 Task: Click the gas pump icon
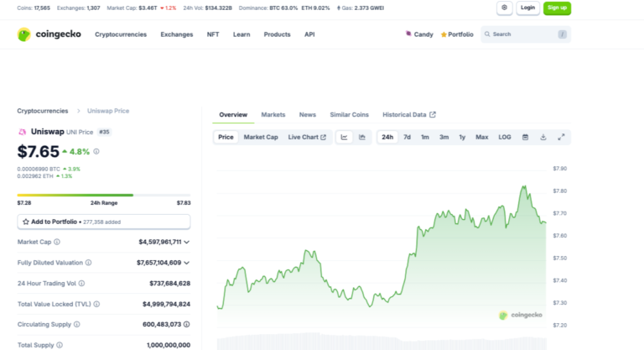coord(339,8)
